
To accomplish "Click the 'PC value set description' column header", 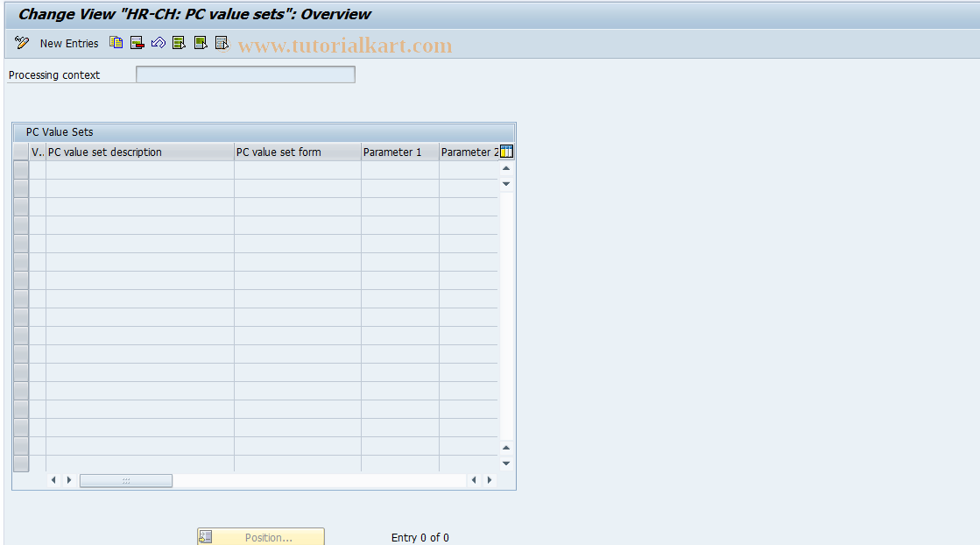I will (x=140, y=152).
